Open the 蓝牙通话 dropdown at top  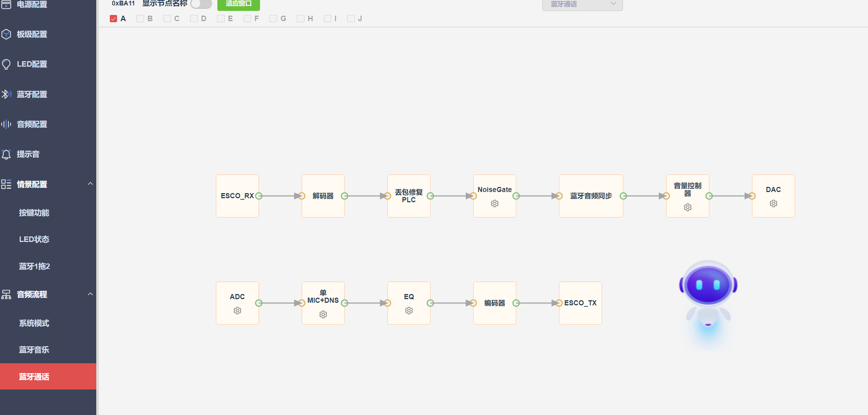pos(582,5)
